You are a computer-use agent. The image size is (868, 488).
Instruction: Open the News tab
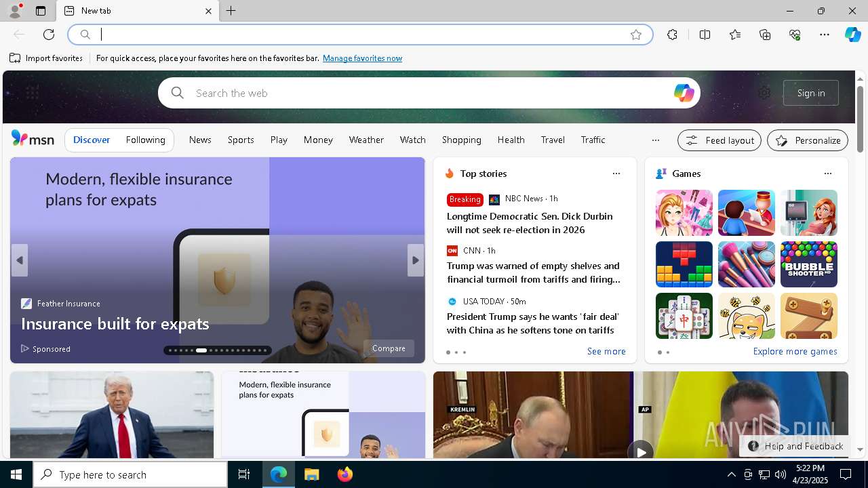pyautogui.click(x=200, y=140)
